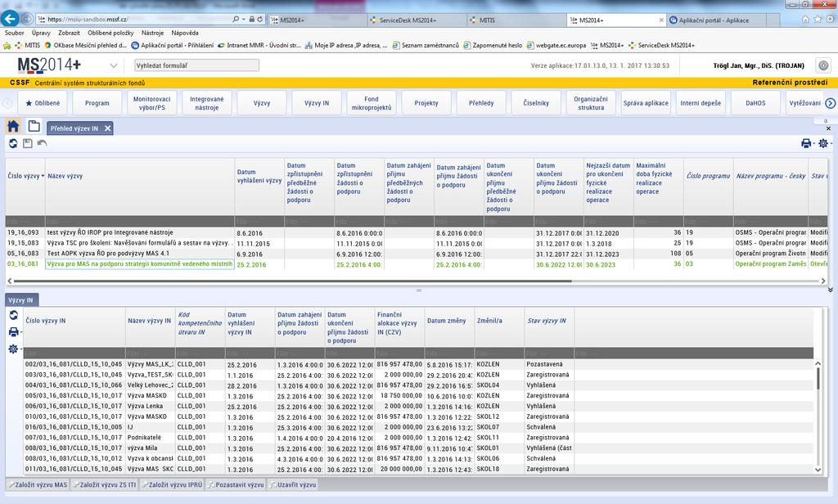Open Oblíbené položky menu

coord(110,34)
